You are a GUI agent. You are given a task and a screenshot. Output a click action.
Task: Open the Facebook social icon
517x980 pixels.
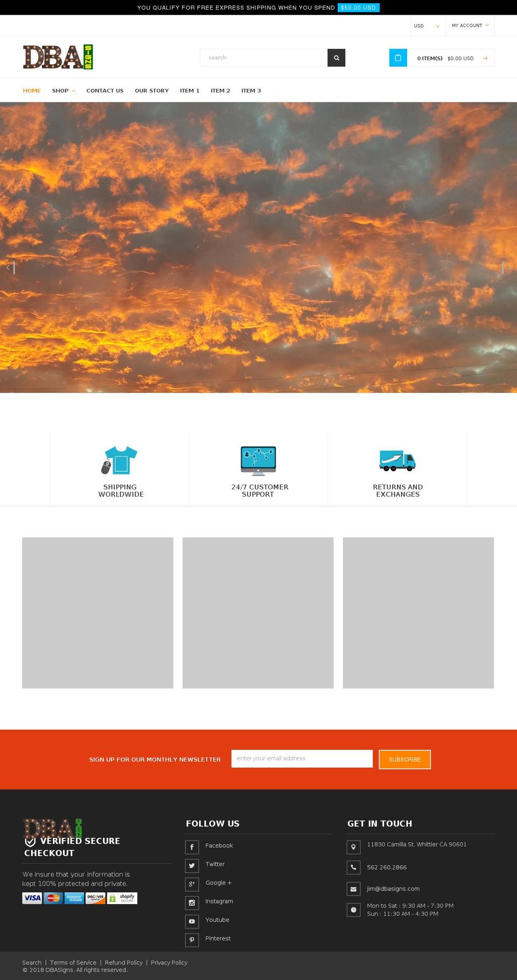[x=192, y=847]
